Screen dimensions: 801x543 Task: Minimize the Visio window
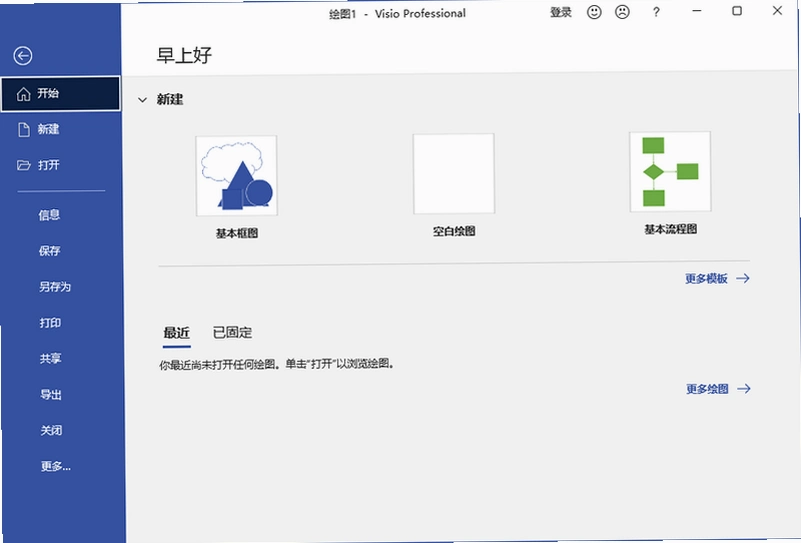click(697, 11)
